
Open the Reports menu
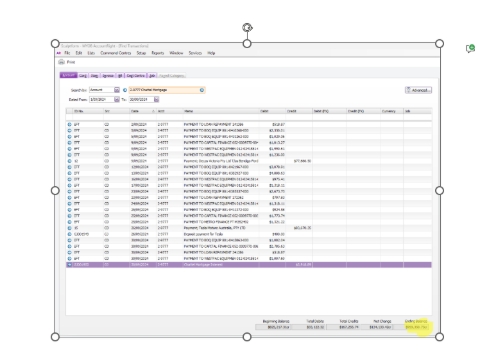pos(158,53)
